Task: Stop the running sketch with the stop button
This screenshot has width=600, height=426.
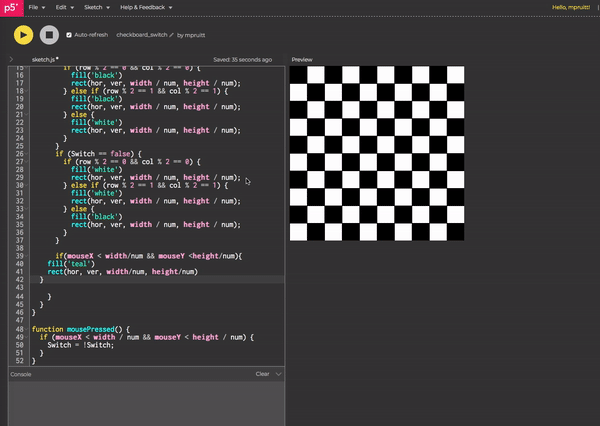Action: 49,35
